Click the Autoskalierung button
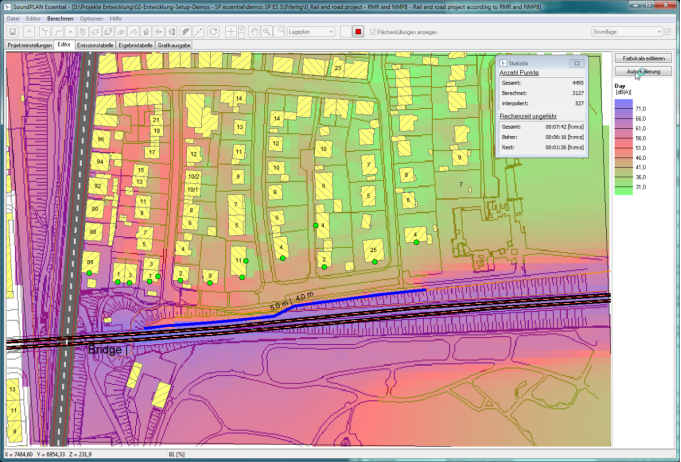Image resolution: width=681 pixels, height=462 pixels. tap(643, 72)
